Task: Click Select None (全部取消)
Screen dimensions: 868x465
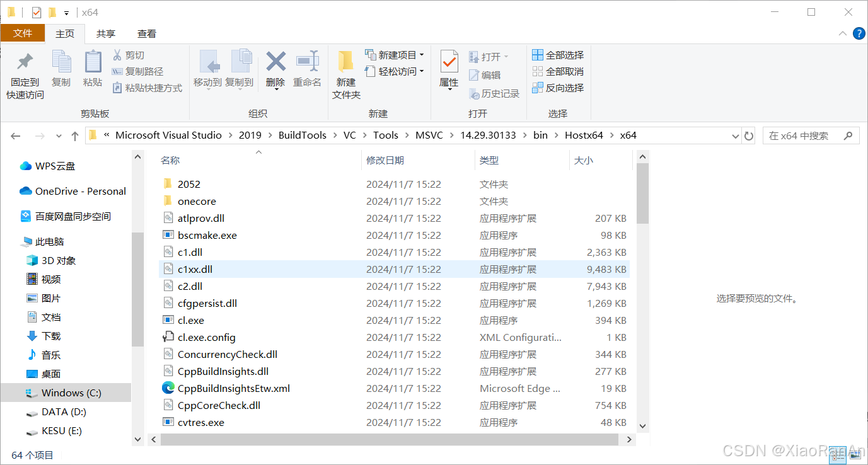Action: pos(558,71)
